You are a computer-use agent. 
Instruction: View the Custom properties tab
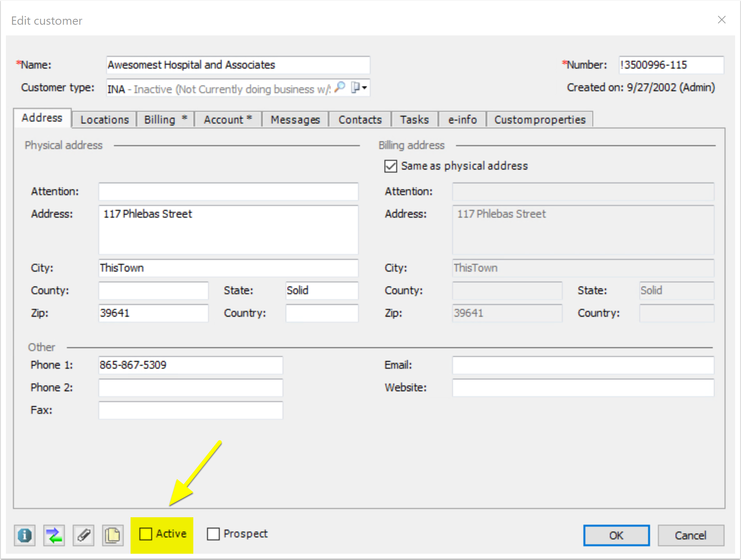pyautogui.click(x=539, y=120)
